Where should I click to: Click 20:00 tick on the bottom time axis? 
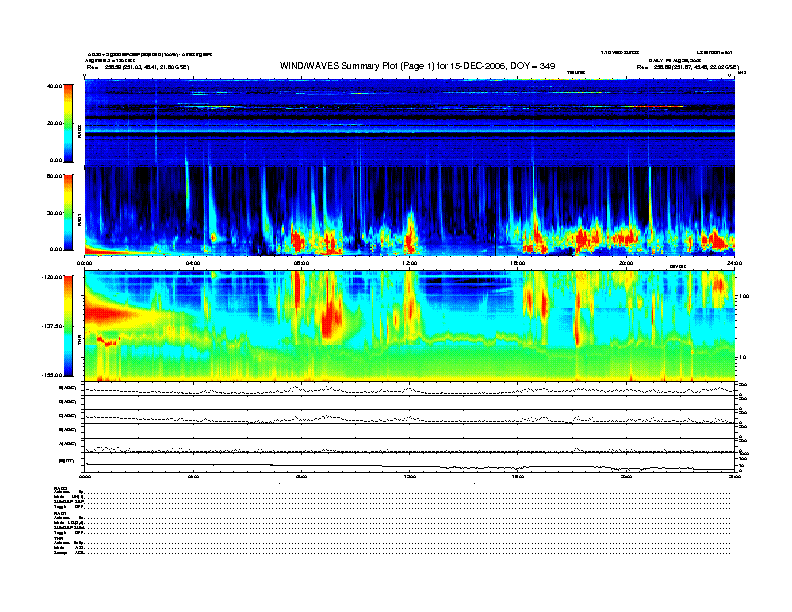(626, 476)
